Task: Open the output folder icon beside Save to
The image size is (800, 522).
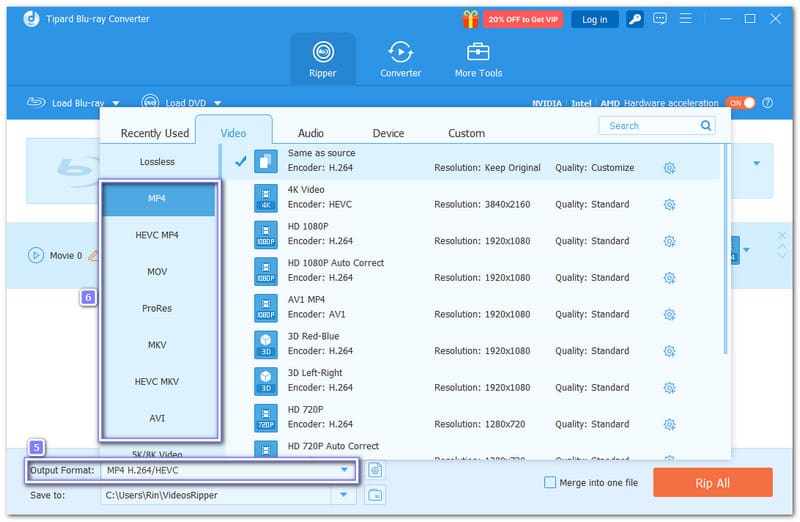Action: pos(375,494)
